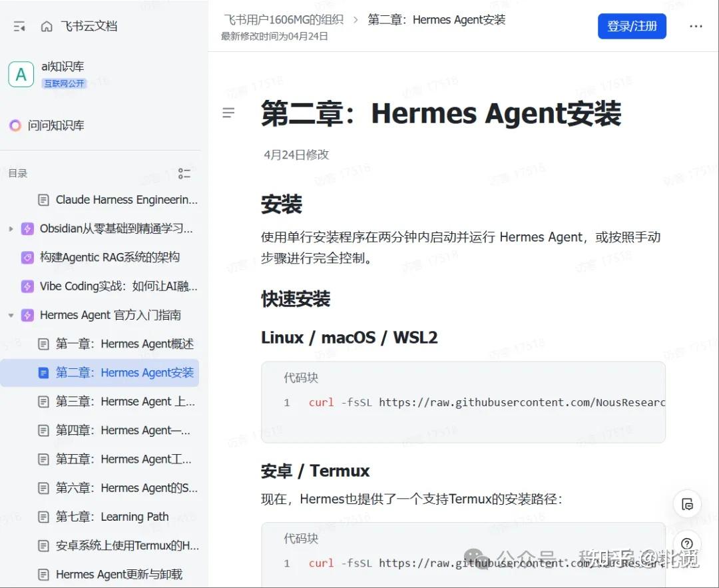The image size is (719, 588).
Task: Expand the Obsidian从零基础到精通学习 node
Action: tap(11, 228)
